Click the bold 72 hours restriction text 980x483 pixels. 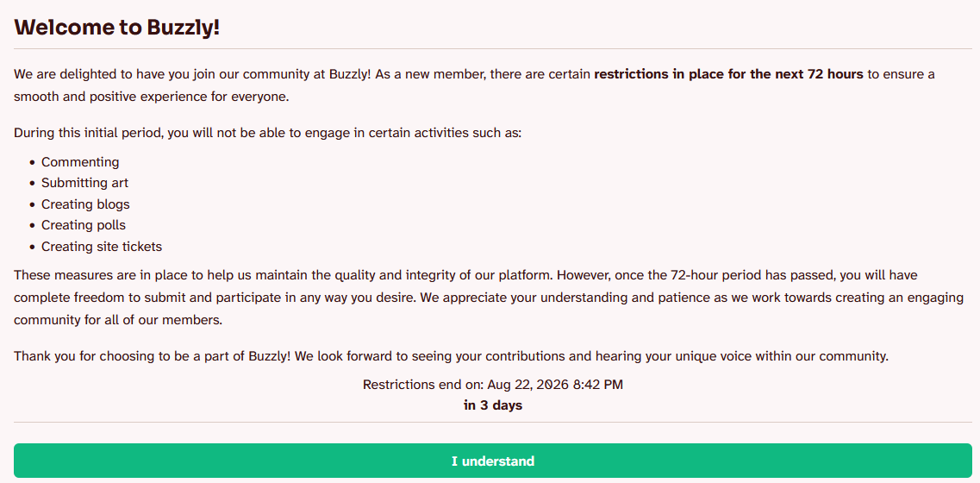[x=728, y=74]
